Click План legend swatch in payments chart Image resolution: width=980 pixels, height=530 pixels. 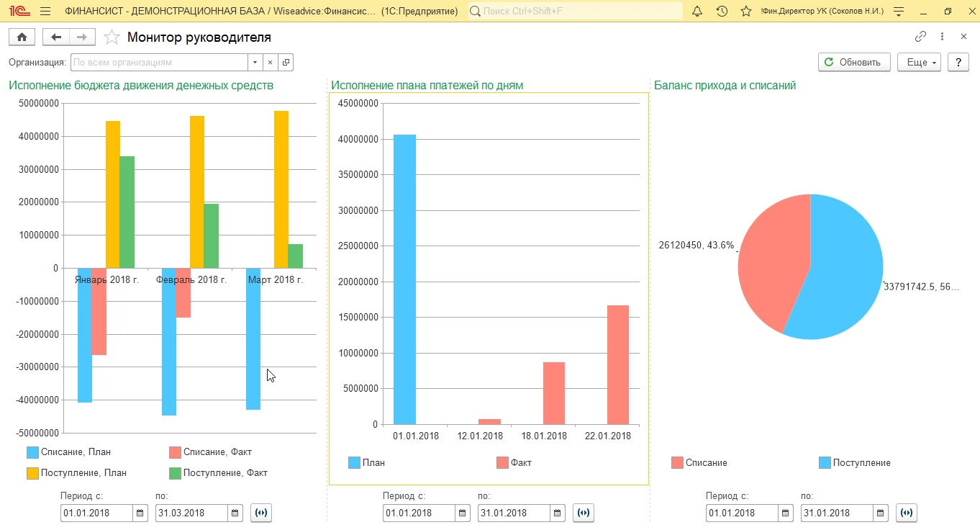click(354, 463)
